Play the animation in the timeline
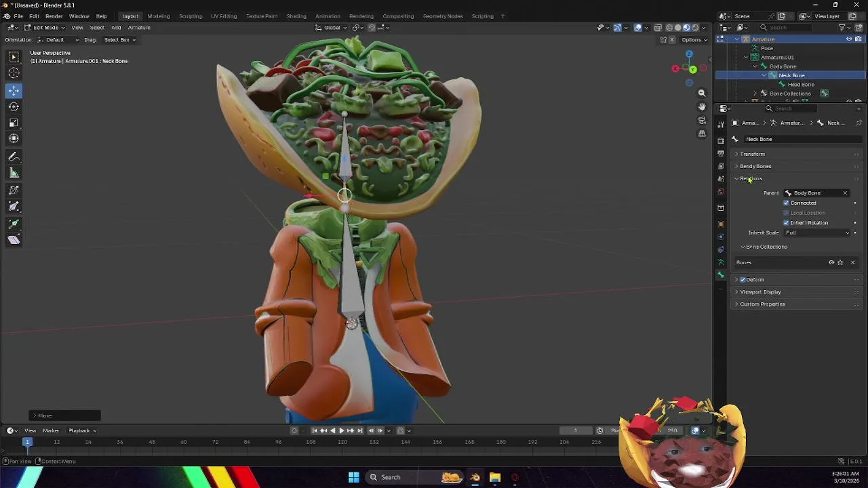868x488 pixels. (341, 430)
